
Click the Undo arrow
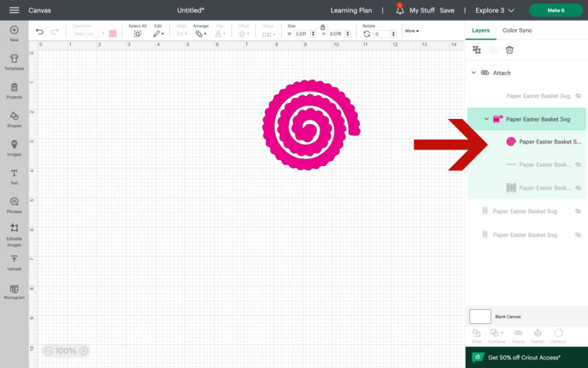40,31
